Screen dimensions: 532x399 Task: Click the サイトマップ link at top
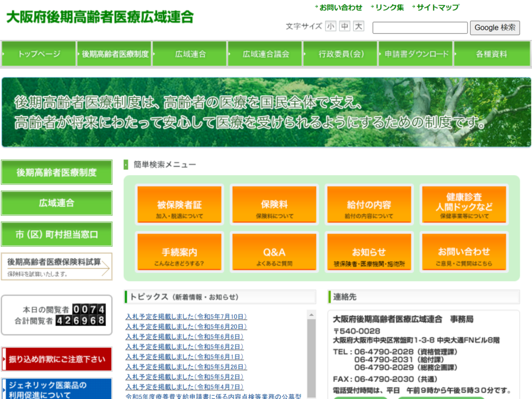coord(437,7)
